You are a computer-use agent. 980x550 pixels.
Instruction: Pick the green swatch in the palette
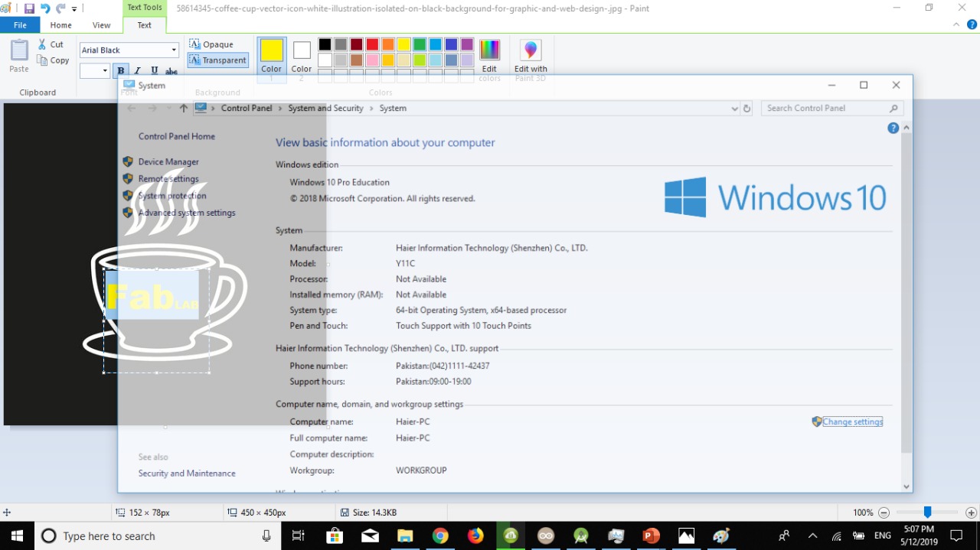point(420,44)
